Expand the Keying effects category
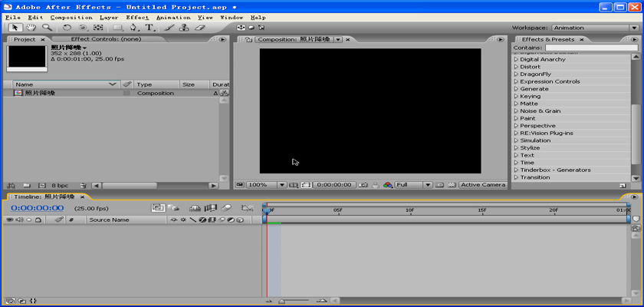The image size is (644, 307). tap(516, 97)
